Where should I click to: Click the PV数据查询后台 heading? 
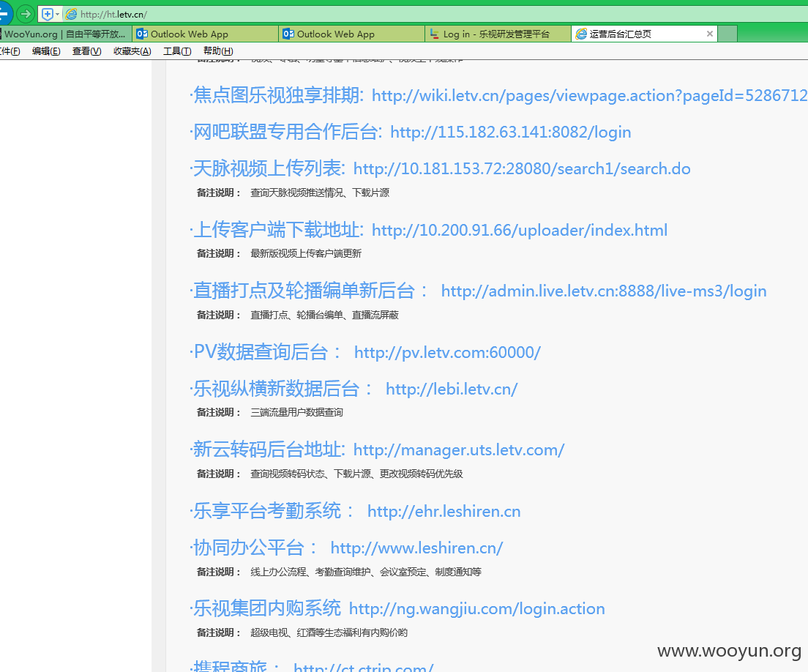[266, 352]
